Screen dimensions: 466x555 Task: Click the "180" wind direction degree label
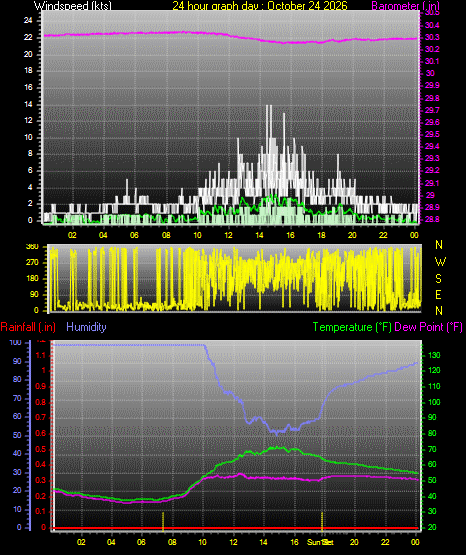[32, 279]
